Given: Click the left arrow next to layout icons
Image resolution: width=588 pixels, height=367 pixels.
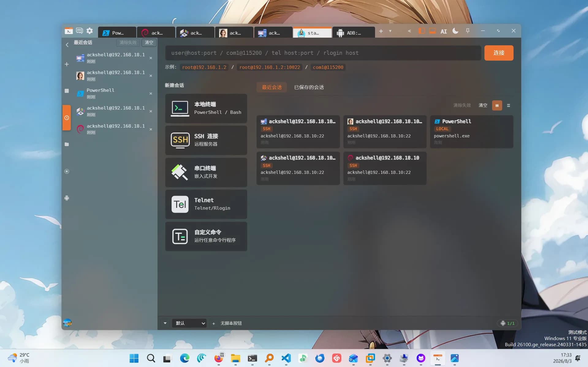Looking at the screenshot, I should point(409,31).
